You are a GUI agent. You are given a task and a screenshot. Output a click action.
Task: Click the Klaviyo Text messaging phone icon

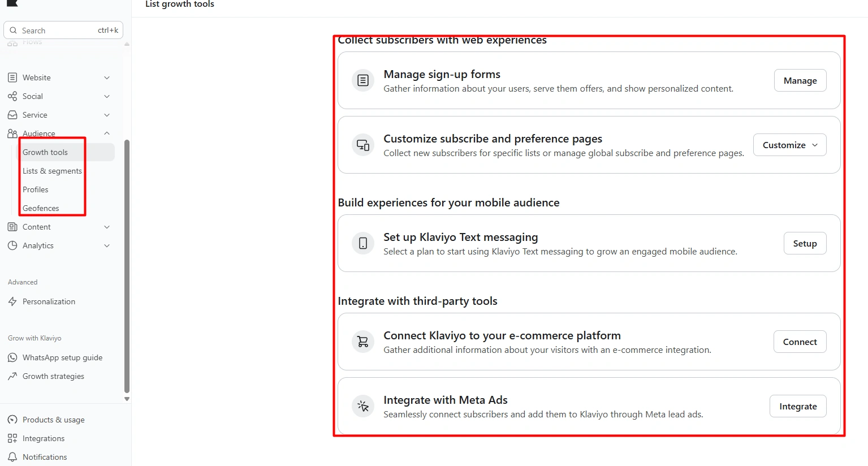(x=363, y=243)
